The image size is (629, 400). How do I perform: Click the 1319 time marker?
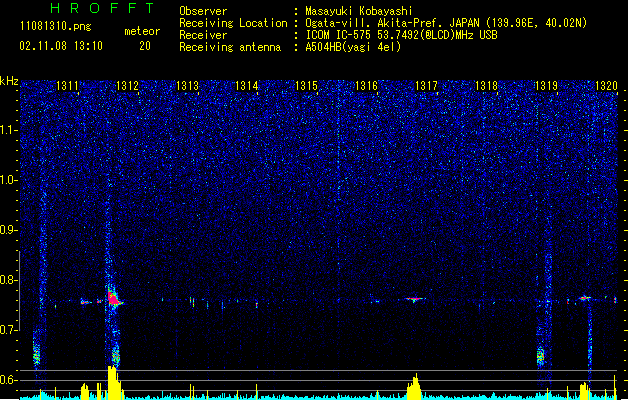[546, 86]
